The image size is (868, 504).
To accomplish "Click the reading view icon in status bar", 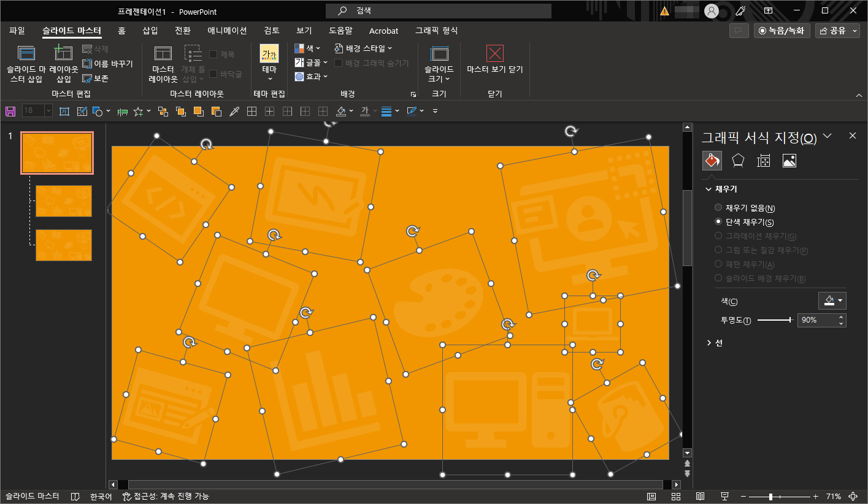I will coord(700,496).
